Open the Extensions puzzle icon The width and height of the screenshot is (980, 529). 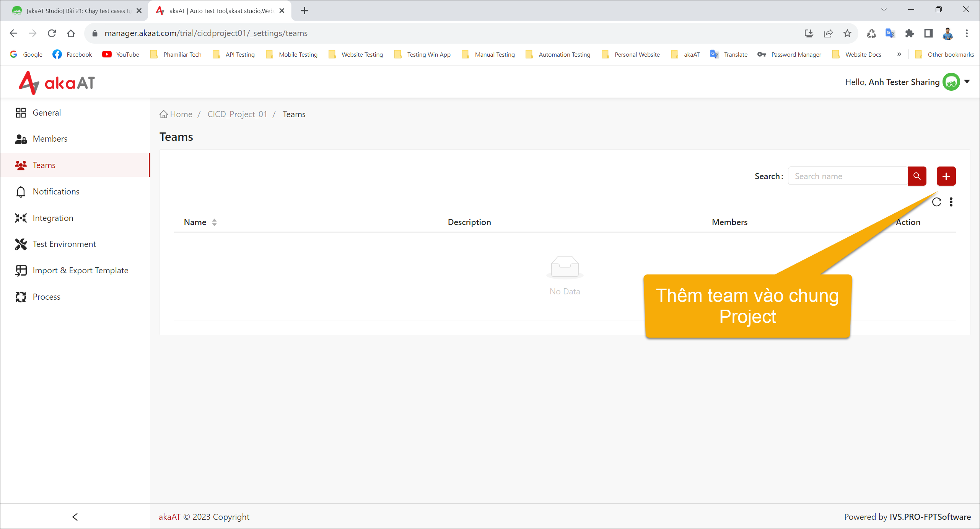[909, 33]
